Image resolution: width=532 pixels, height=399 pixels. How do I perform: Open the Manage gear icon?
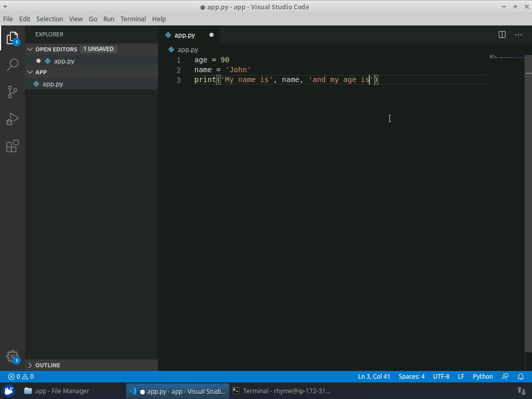tap(12, 356)
